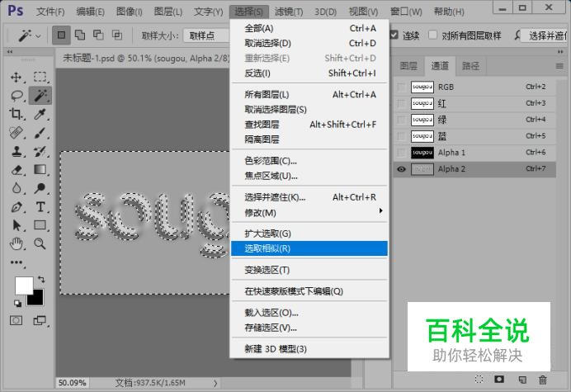Click the white foreground color swatch

(22, 285)
